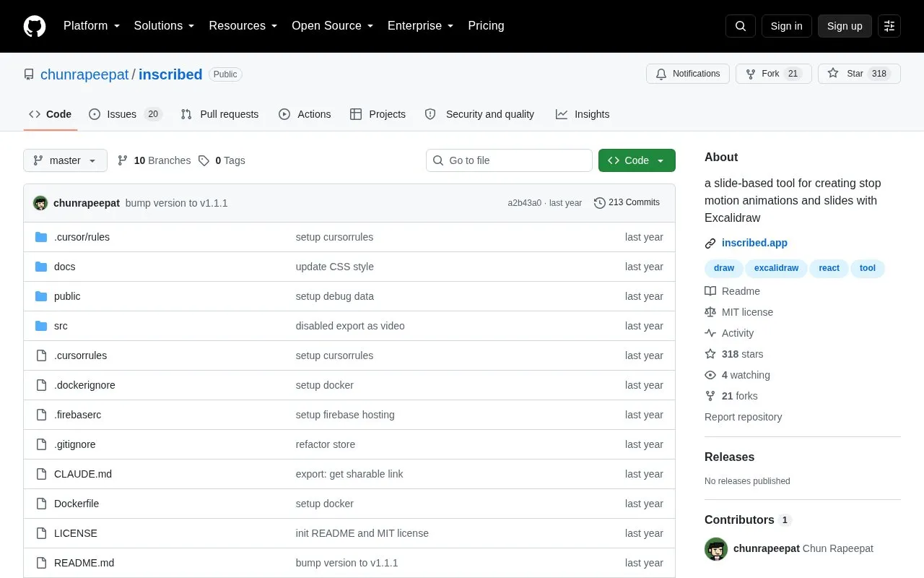This screenshot has height=578, width=924.
Task: Open the Dockerfile file
Action: tap(77, 504)
